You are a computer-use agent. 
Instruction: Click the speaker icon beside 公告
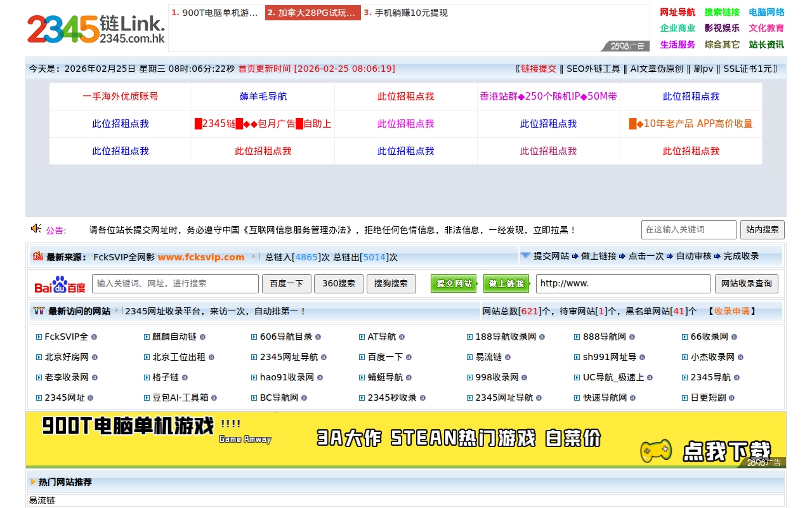point(36,229)
